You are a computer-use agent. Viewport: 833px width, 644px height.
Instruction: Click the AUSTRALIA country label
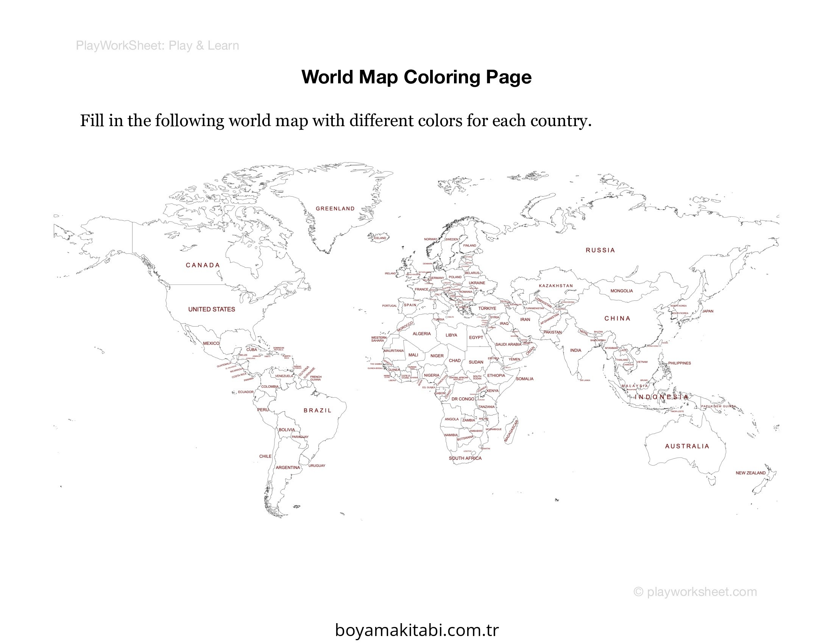point(687,446)
